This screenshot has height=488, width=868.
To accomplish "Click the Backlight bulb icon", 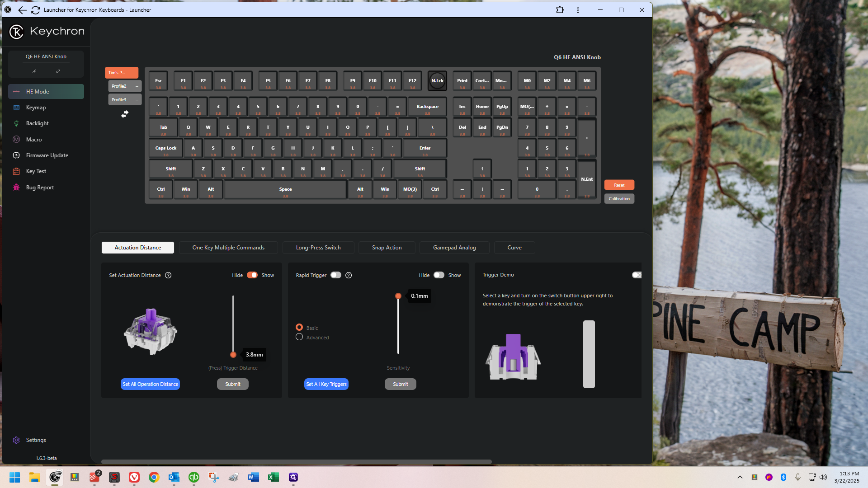I will [17, 123].
